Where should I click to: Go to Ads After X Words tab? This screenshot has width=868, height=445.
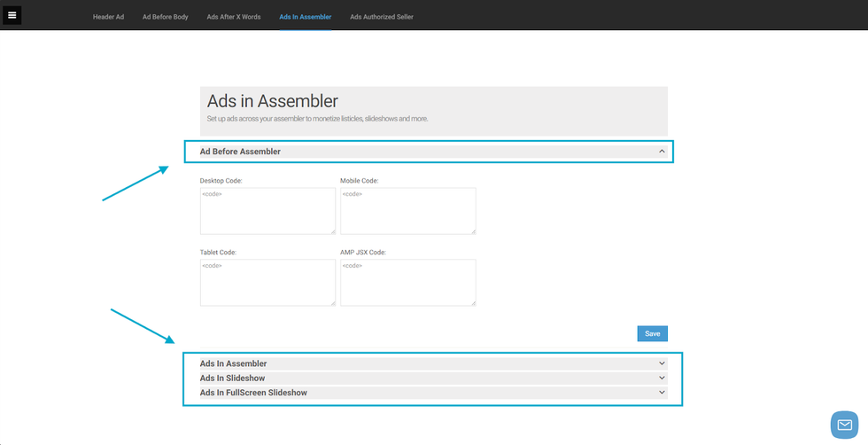click(234, 17)
